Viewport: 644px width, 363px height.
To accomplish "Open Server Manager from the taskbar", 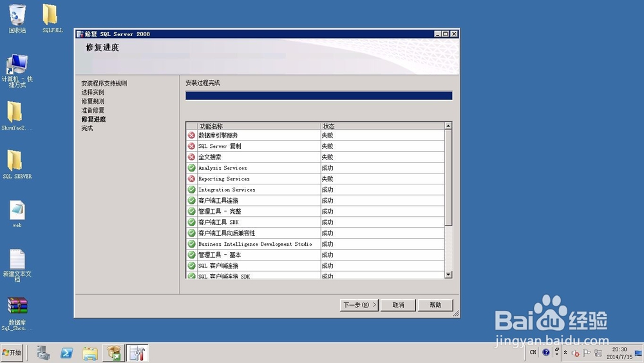I will (43, 353).
